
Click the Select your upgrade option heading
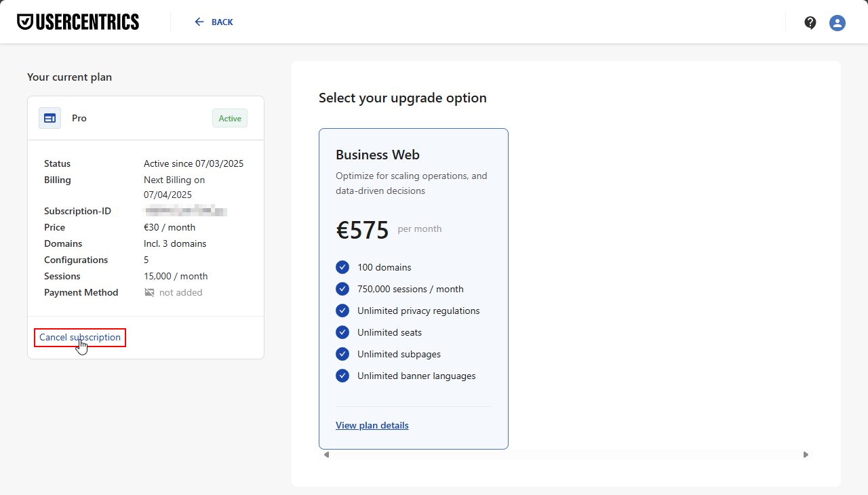coord(403,98)
